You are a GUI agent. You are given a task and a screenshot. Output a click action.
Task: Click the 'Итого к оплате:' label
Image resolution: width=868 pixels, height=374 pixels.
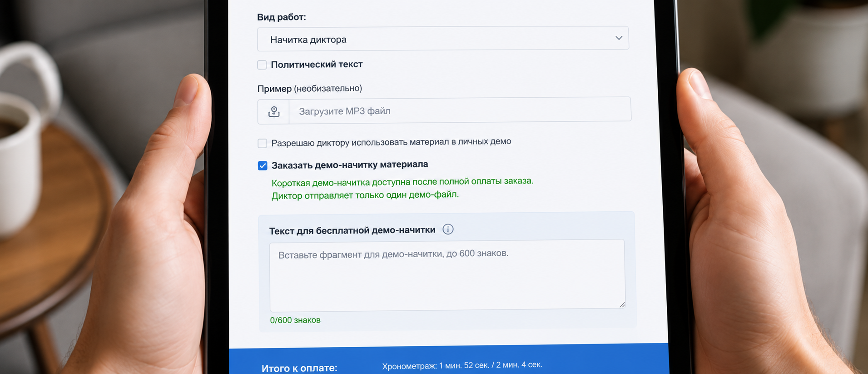(x=299, y=368)
